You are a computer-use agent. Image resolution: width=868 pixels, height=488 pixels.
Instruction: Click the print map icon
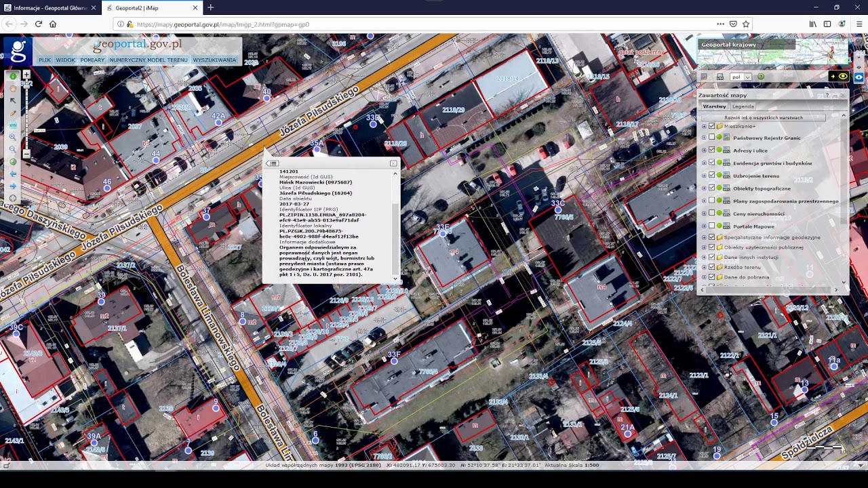coord(720,77)
